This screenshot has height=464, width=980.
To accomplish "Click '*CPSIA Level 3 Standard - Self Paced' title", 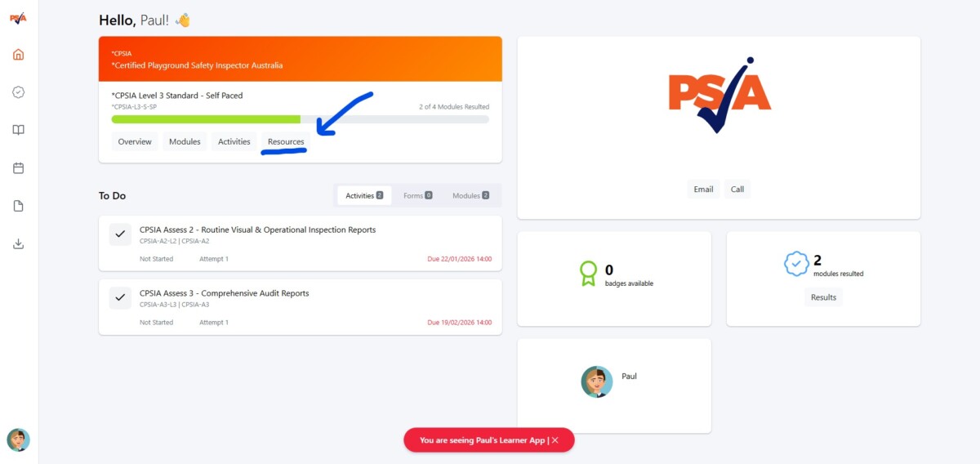I will pos(177,96).
